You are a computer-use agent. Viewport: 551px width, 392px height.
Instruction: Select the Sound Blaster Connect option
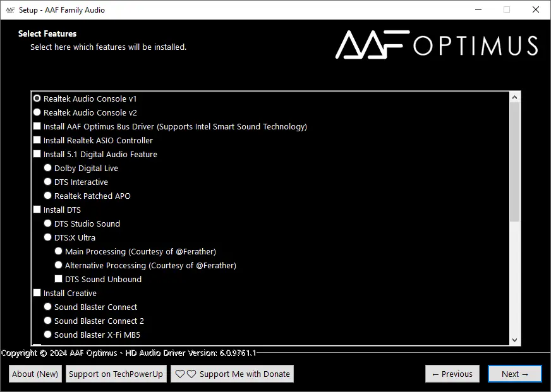(x=48, y=307)
